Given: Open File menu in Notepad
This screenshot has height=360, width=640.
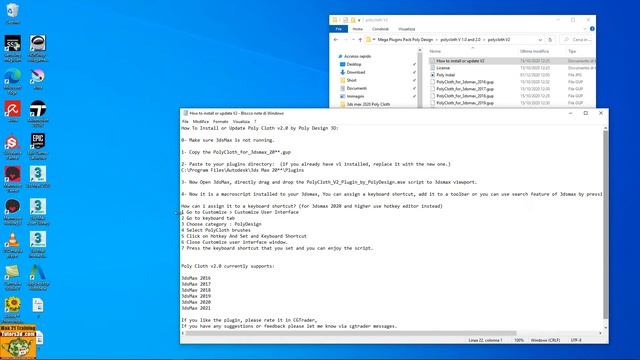Looking at the screenshot, I should (x=185, y=121).
